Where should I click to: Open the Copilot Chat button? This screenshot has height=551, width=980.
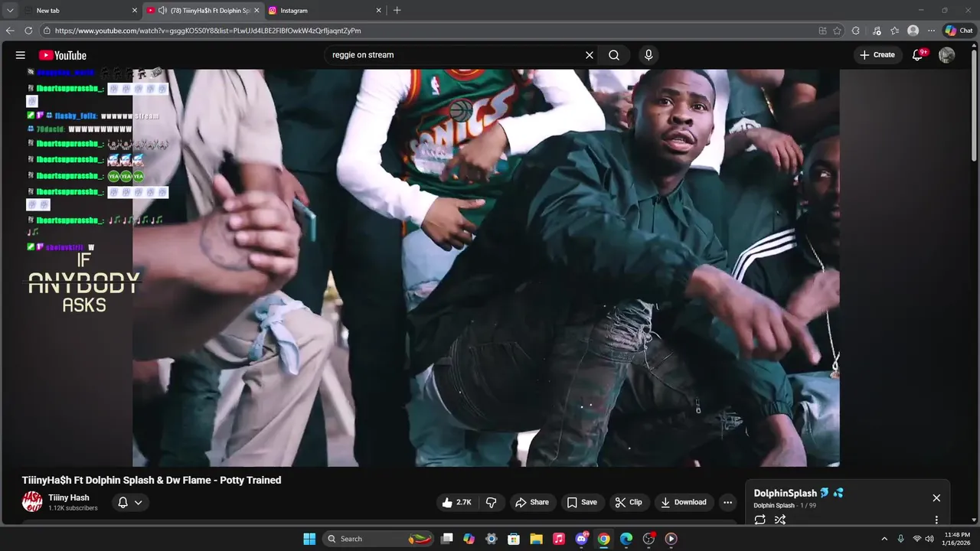pos(959,31)
